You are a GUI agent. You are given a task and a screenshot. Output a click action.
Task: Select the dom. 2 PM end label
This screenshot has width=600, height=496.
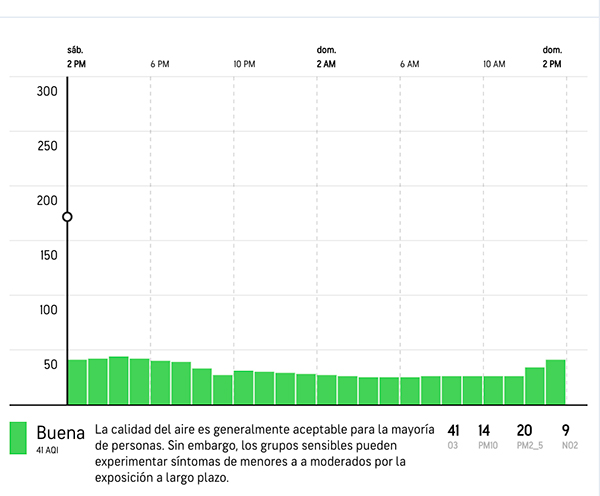pyautogui.click(x=552, y=57)
